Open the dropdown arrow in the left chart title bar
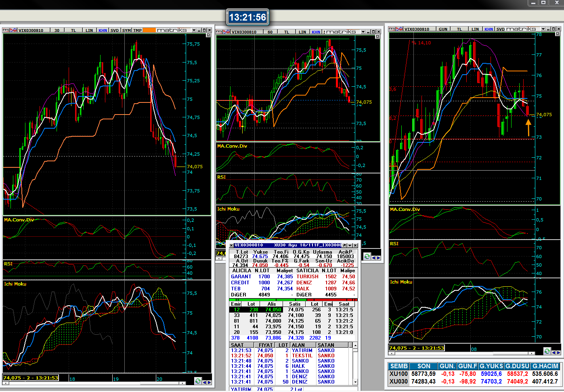Viewport: 564px width, 392px height. (194, 30)
